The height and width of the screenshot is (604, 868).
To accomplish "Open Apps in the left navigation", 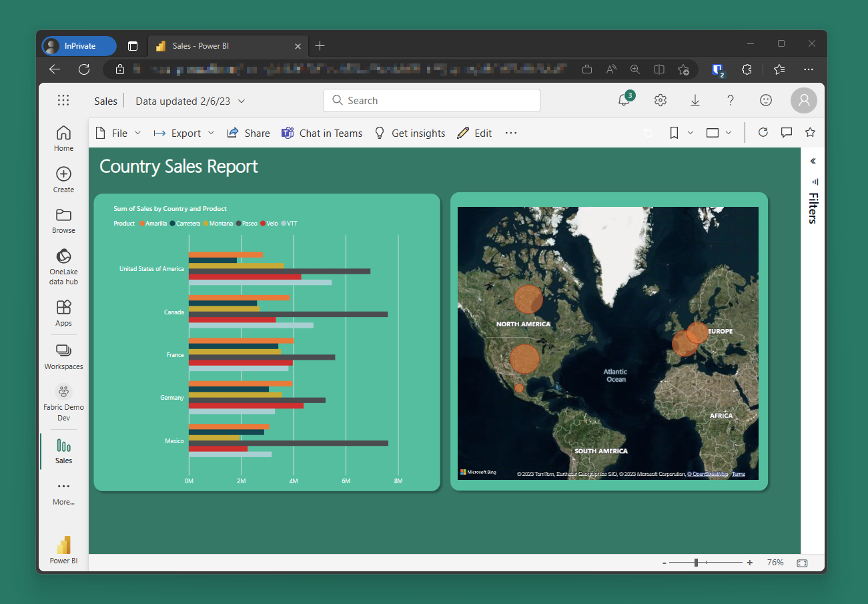I will (x=63, y=313).
